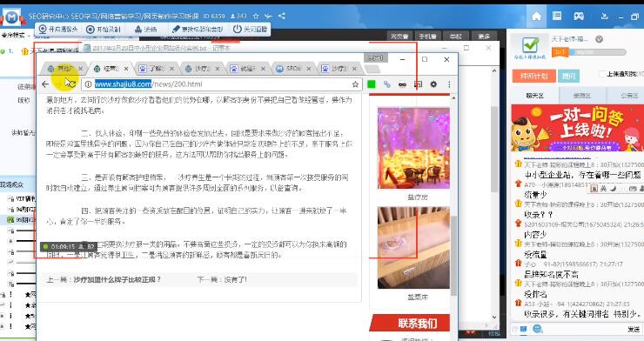Click the gear extension icon in browser
Viewport: 644px width, 341px height.
click(x=433, y=84)
